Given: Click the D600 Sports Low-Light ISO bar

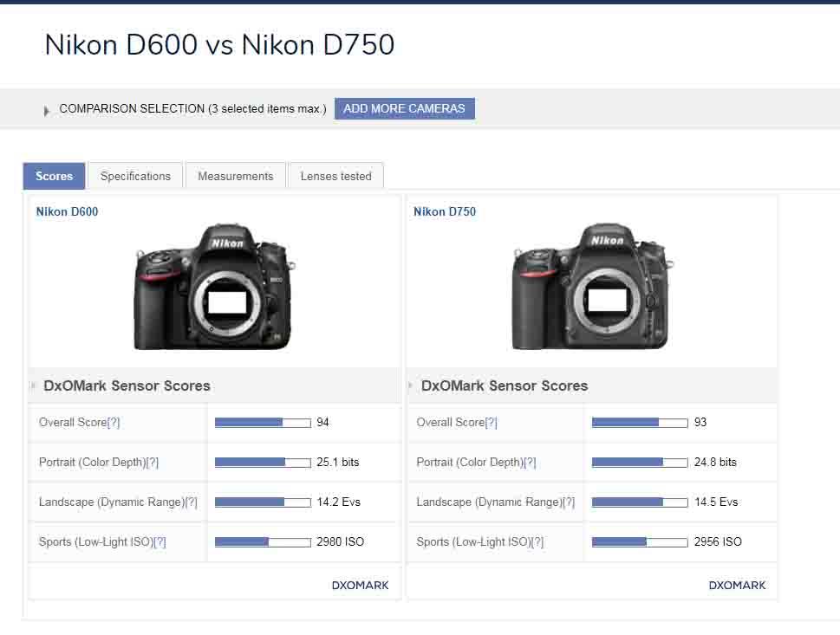Looking at the screenshot, I should point(263,542).
